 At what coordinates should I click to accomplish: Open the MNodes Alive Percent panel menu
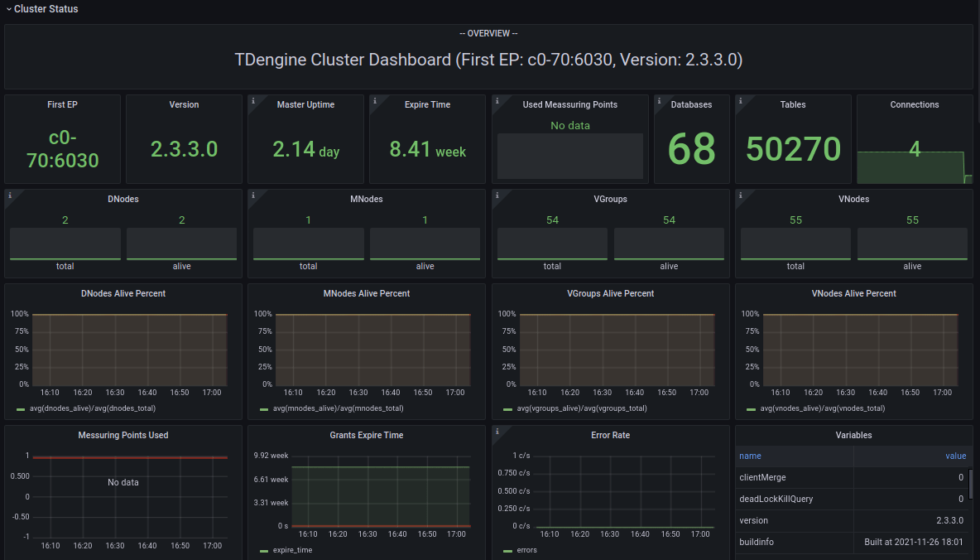pos(367,293)
